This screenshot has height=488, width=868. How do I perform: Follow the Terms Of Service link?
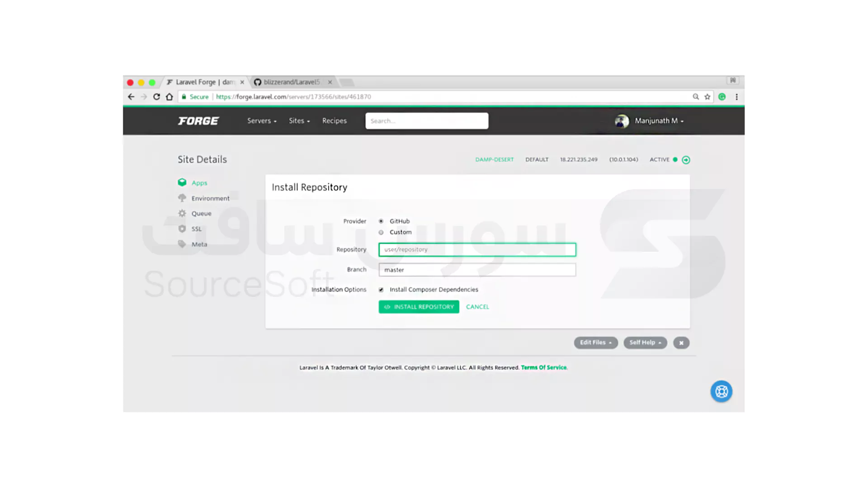coord(543,367)
